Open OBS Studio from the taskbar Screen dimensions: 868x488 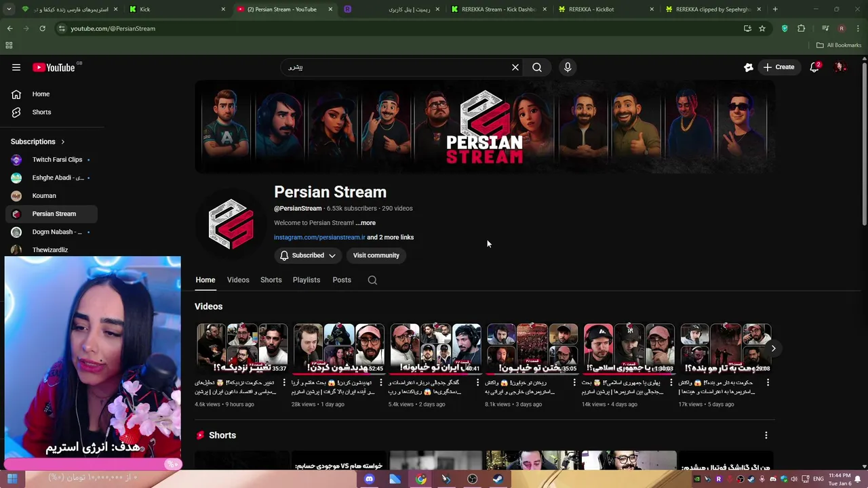472,479
